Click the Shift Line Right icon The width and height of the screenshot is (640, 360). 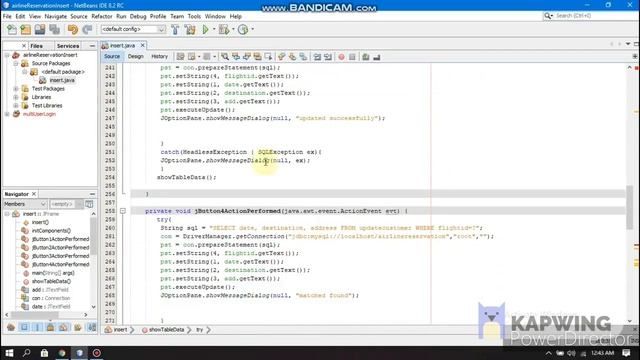(x=328, y=57)
